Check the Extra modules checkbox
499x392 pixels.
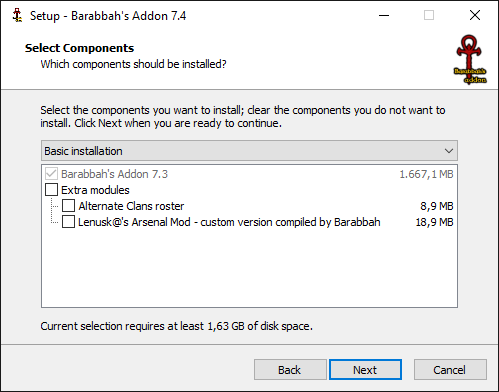coord(51,190)
